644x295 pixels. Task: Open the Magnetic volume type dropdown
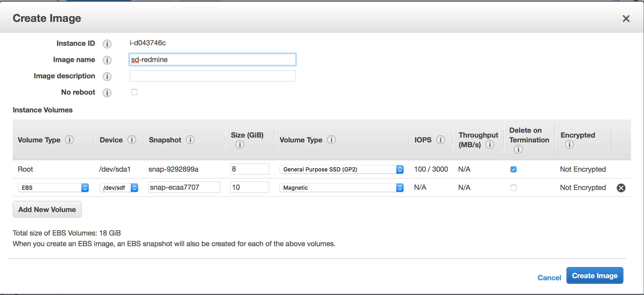coord(342,188)
